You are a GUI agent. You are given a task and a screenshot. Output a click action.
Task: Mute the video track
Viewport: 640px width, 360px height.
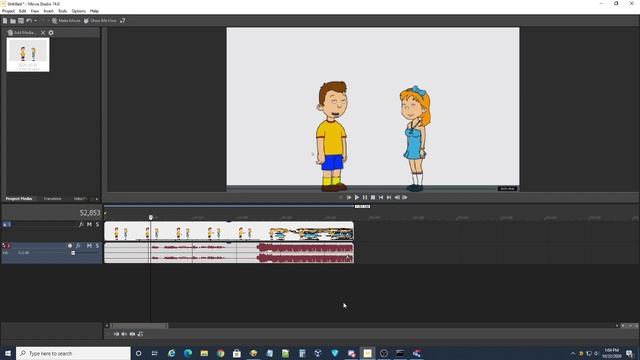tap(89, 224)
